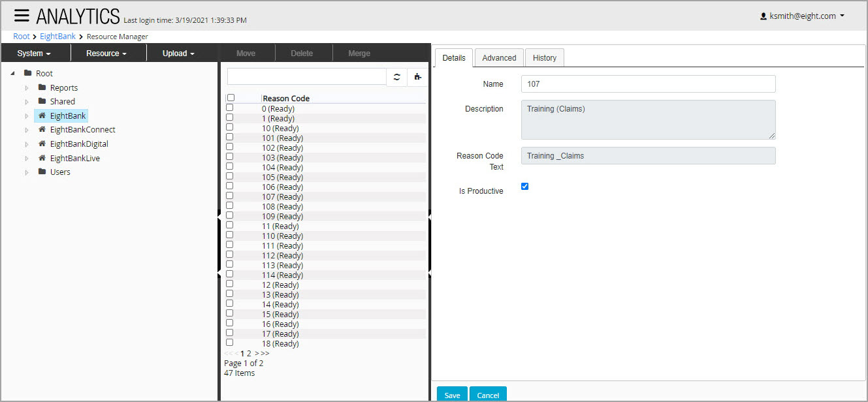
Task: Click the reason code search box
Action: [307, 76]
